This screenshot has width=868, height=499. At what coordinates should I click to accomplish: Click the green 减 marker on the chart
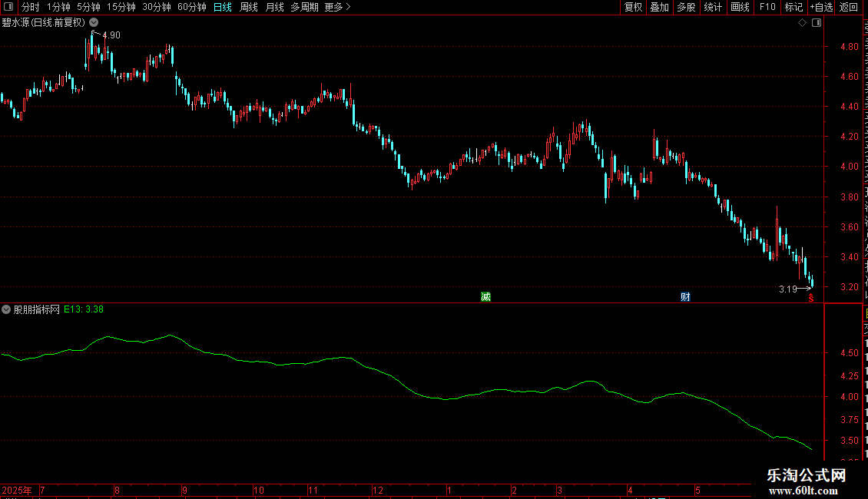click(x=485, y=297)
